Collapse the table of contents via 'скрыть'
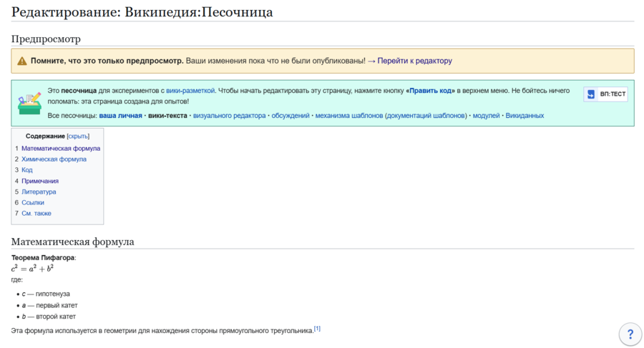Screen dimensions: 644x348 click(78, 136)
